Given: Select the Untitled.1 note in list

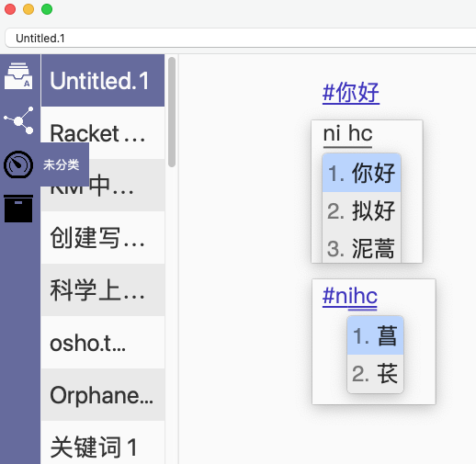Looking at the screenshot, I should 103,81.
